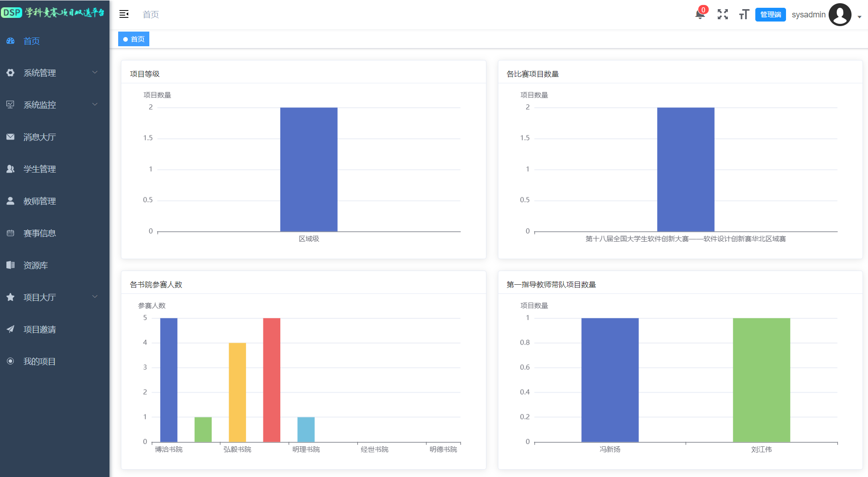Open the notification bell
Screen dimensions: 868x477
[x=699, y=15]
